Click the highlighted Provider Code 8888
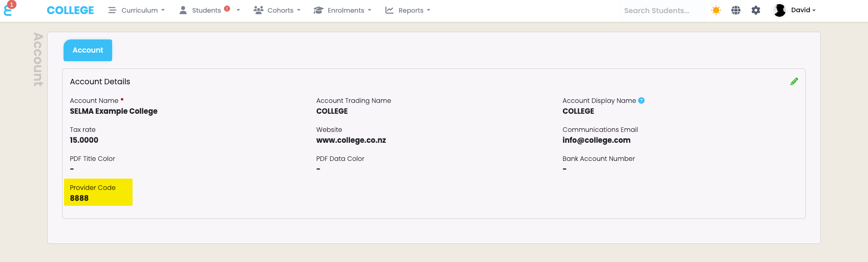The image size is (868, 262). click(98, 192)
